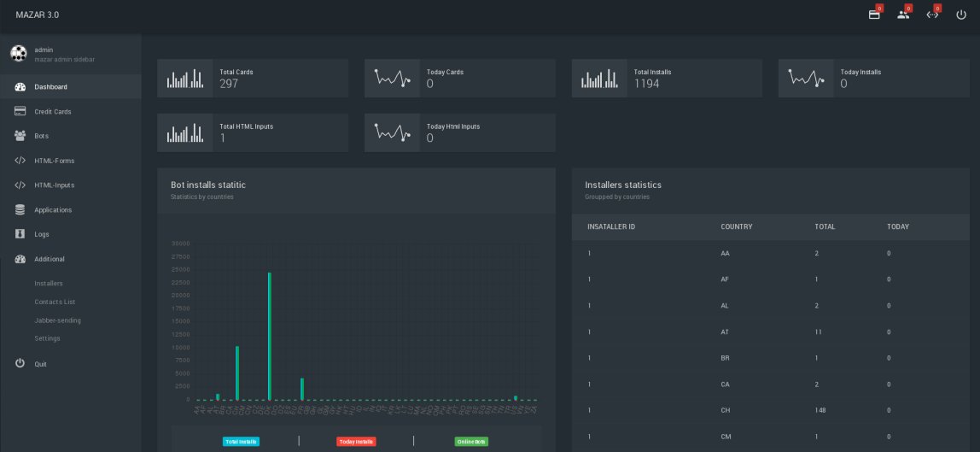The height and width of the screenshot is (452, 980).
Task: Open the Logs menu item
Action: [42, 234]
